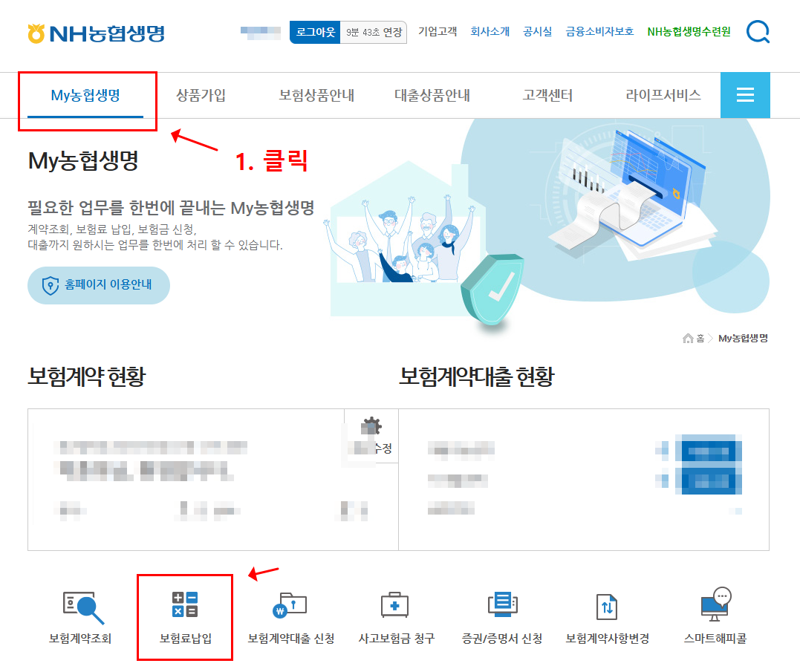The height and width of the screenshot is (672, 800).
Task: Click the 보험계약 현황 heading
Action: click(x=87, y=376)
